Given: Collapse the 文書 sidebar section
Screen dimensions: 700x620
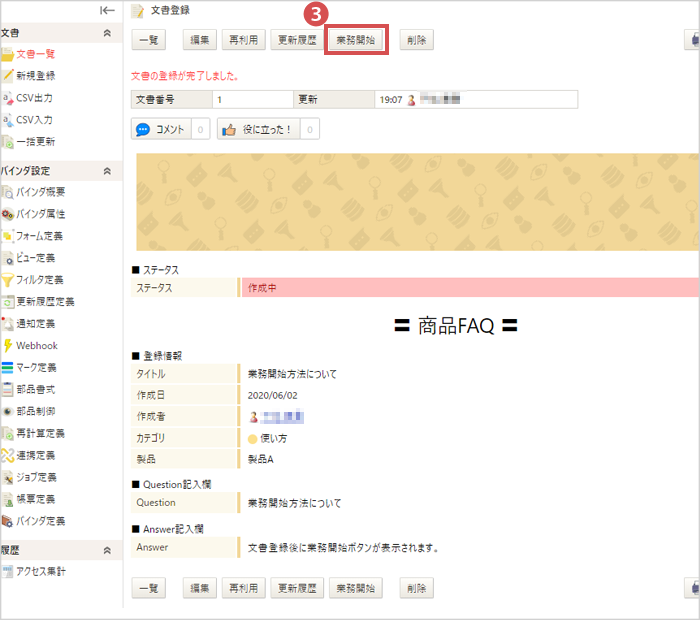Looking at the screenshot, I should (107, 33).
